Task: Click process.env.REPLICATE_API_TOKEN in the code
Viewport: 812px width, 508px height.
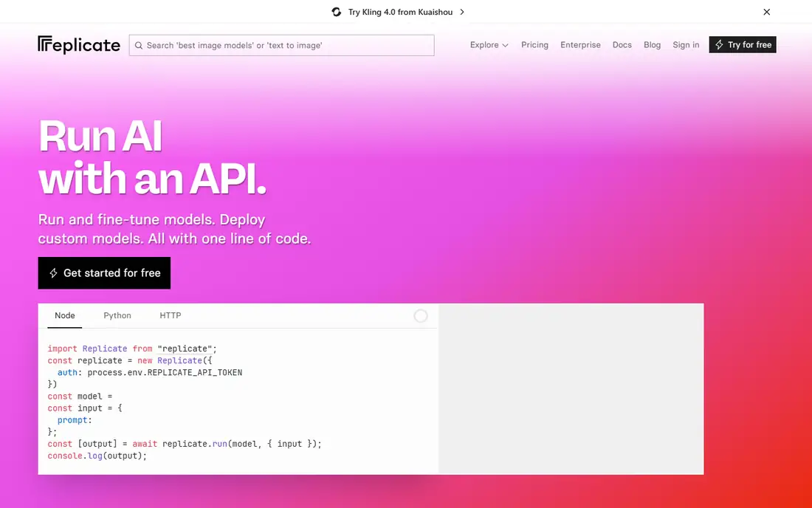Action: click(165, 372)
